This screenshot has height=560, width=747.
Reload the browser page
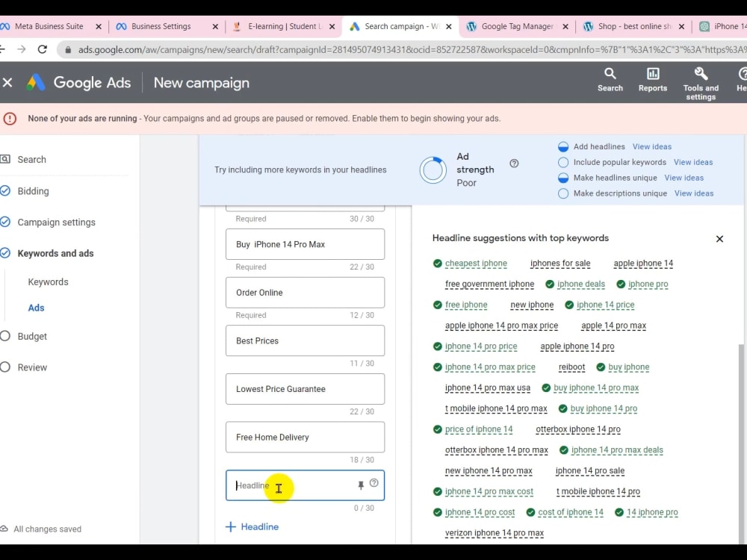point(43,49)
